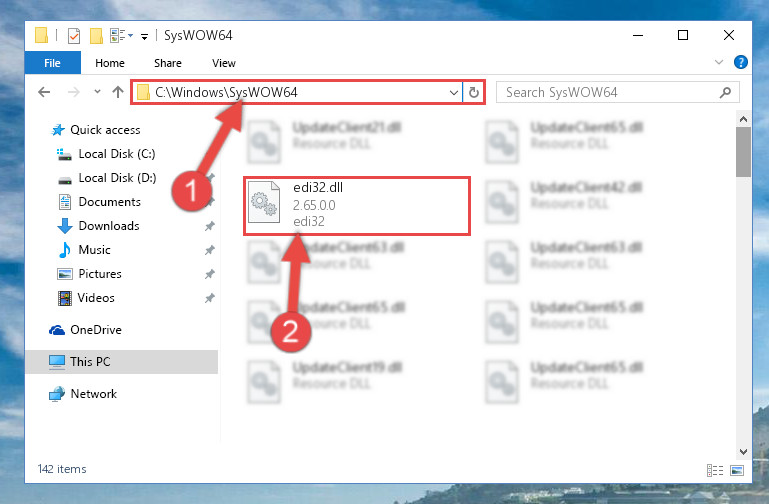Viewport: 769px width, 504px height.
Task: Click the pin icon next to Pictures
Action: point(209,274)
